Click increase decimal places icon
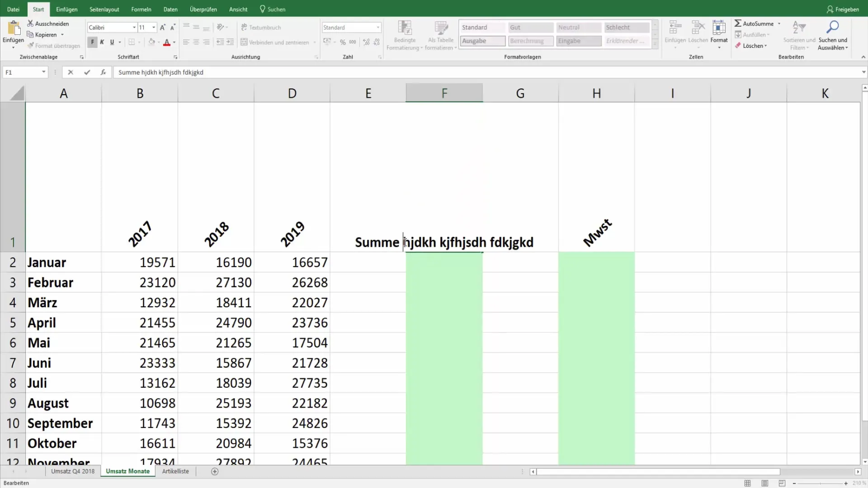Image resolution: width=868 pixels, height=488 pixels. (x=366, y=42)
